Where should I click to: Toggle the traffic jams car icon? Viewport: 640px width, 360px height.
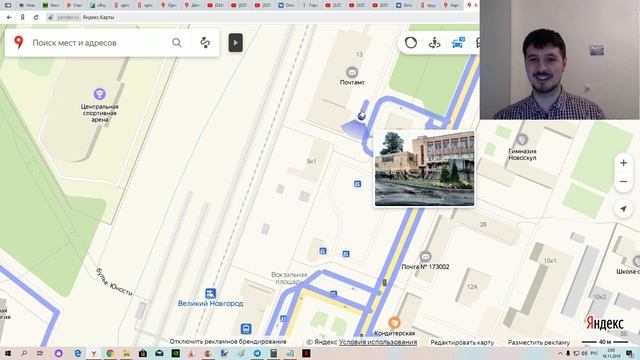click(x=458, y=42)
